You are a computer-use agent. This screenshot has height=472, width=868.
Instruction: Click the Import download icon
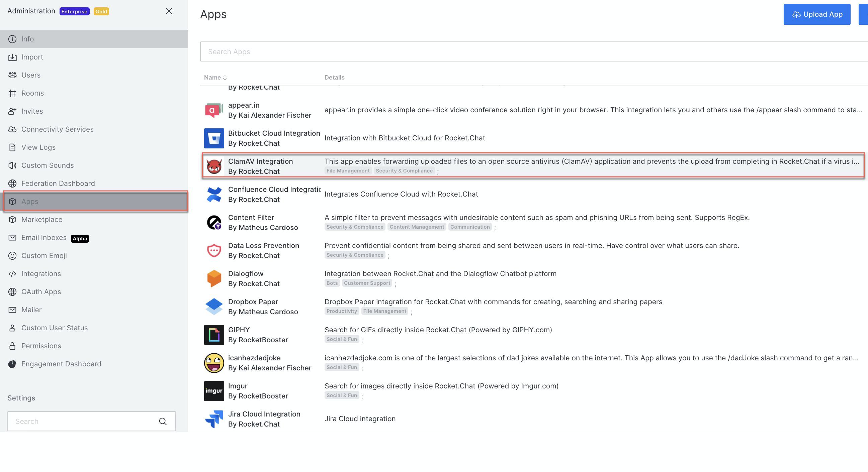(12, 57)
